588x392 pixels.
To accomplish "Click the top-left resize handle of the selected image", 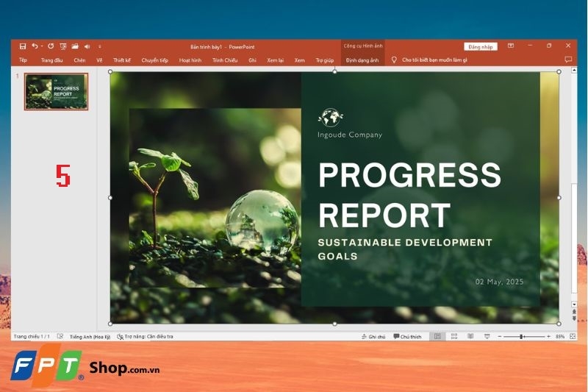I will [x=110, y=71].
